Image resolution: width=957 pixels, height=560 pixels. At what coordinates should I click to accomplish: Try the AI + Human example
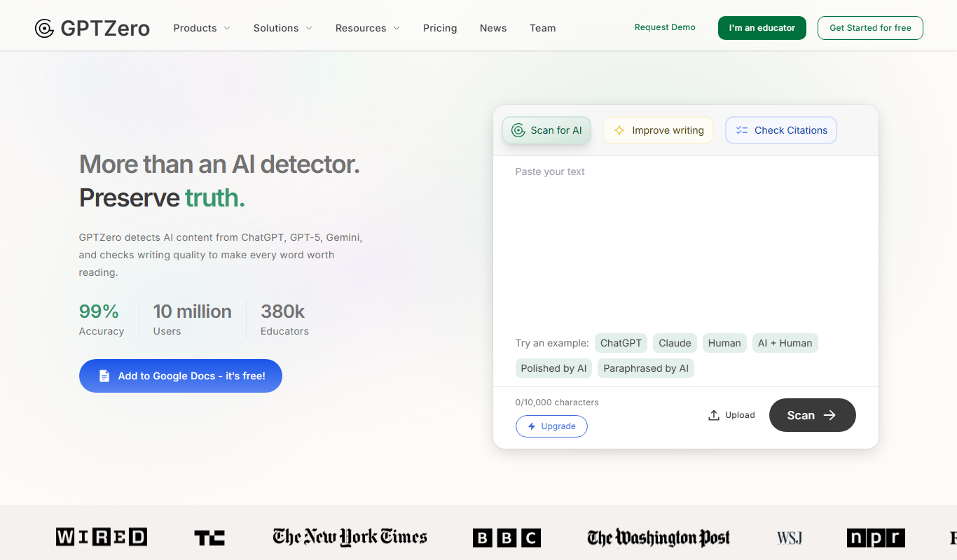tap(785, 343)
